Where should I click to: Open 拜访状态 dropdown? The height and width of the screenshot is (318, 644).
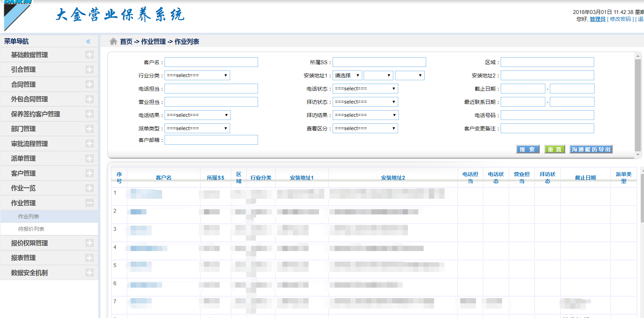click(x=365, y=102)
